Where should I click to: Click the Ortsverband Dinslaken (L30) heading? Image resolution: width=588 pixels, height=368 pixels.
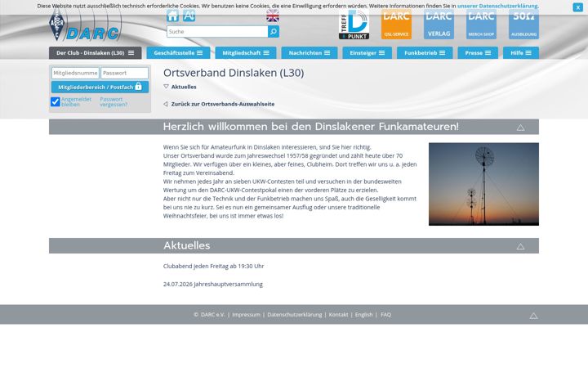234,73
